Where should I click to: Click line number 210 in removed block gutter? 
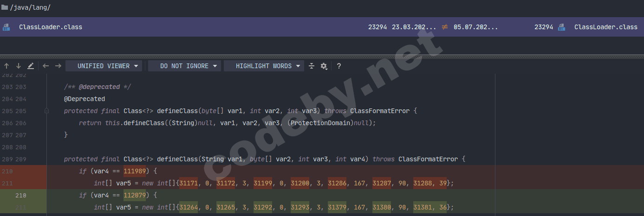coord(7,171)
